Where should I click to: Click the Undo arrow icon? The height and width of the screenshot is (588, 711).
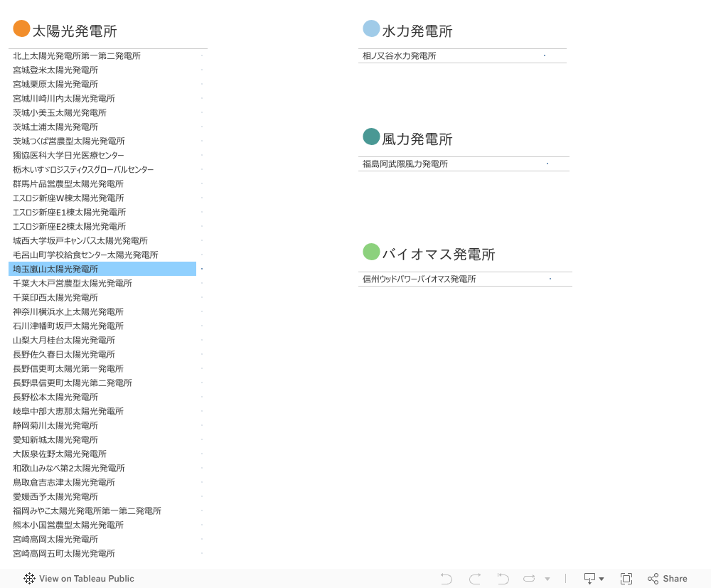point(447,579)
